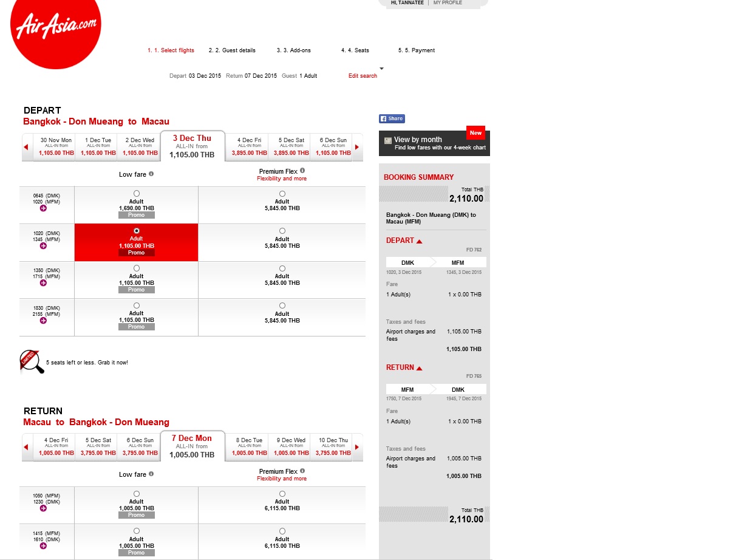The height and width of the screenshot is (560, 753).
Task: Select Low fare for 1050 return flight
Action: tap(136, 494)
